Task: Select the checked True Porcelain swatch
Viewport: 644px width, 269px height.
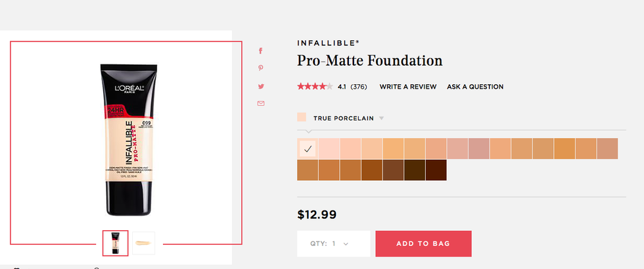Action: click(x=308, y=149)
